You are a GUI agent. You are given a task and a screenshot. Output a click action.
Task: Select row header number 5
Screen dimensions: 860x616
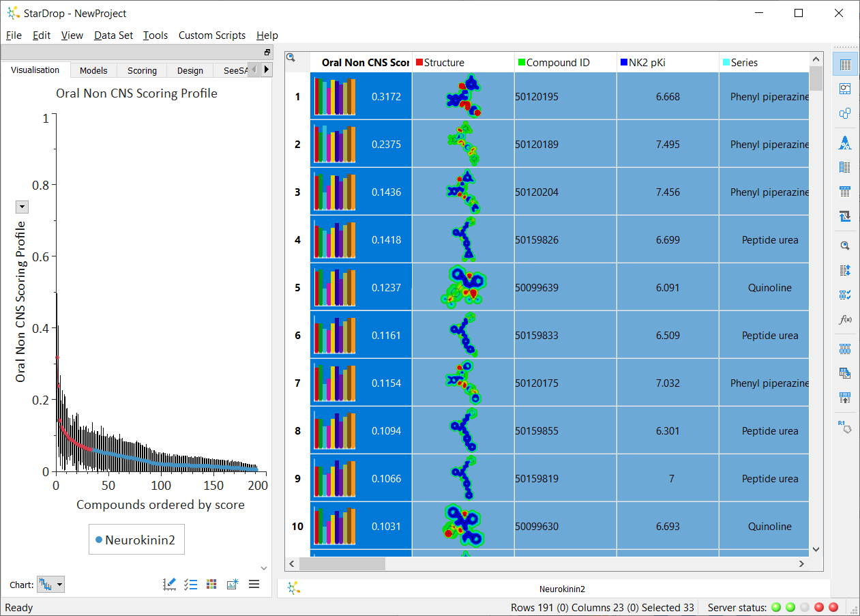pyautogui.click(x=297, y=287)
